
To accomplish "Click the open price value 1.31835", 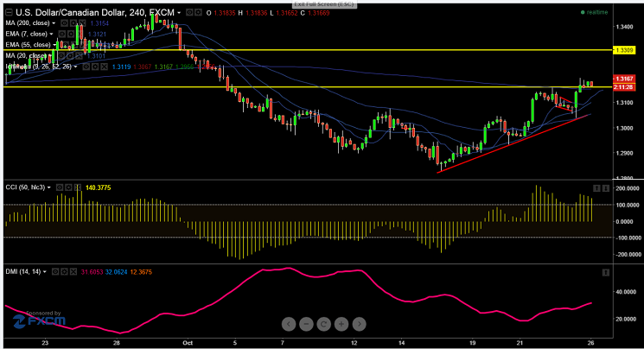I will [224, 13].
